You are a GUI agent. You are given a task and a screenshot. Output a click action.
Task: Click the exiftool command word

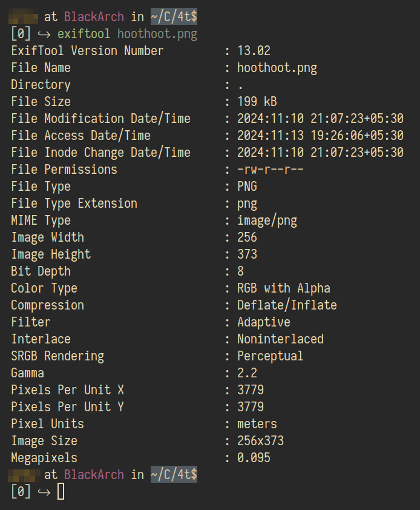coord(84,34)
